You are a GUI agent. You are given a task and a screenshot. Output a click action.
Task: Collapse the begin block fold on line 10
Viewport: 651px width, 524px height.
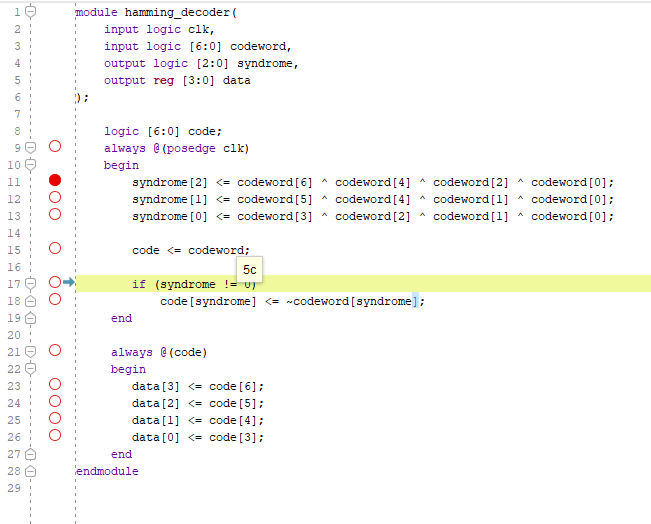coord(30,165)
